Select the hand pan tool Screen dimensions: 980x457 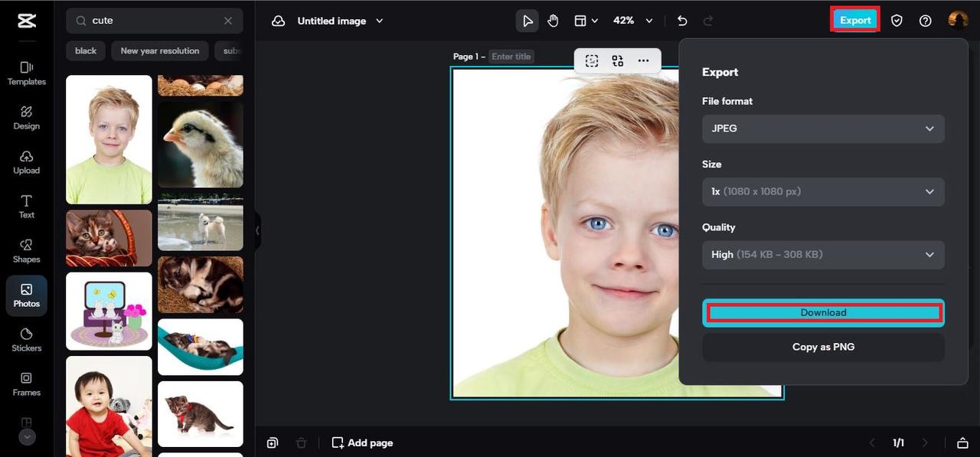(x=553, y=21)
